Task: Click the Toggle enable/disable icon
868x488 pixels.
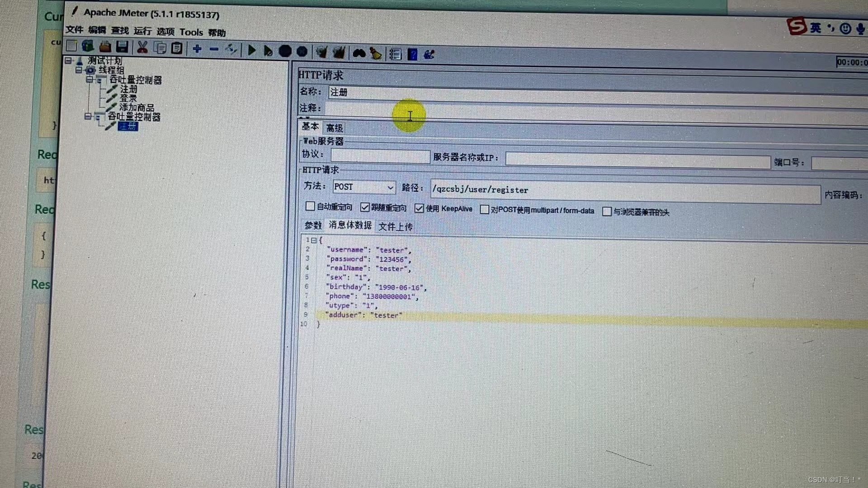Action: pos(231,49)
